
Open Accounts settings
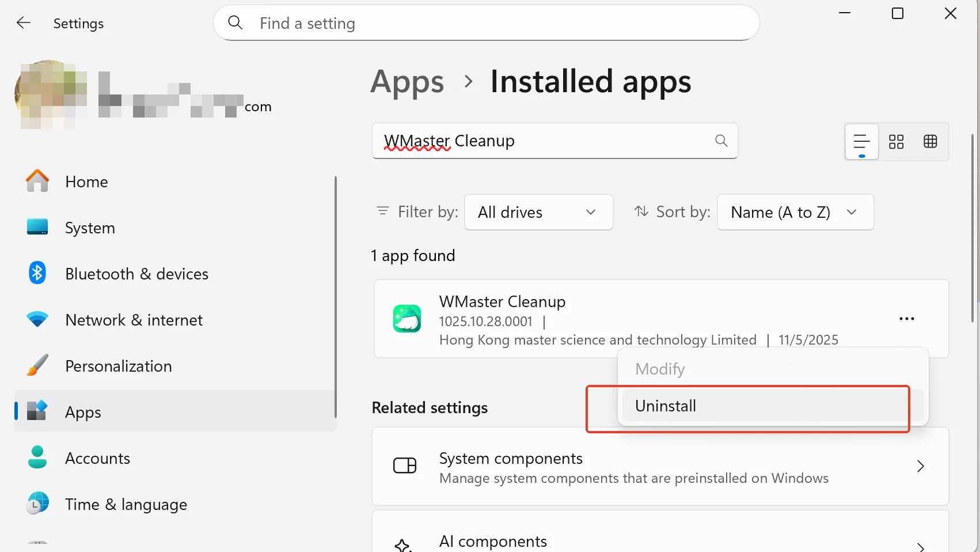point(97,458)
